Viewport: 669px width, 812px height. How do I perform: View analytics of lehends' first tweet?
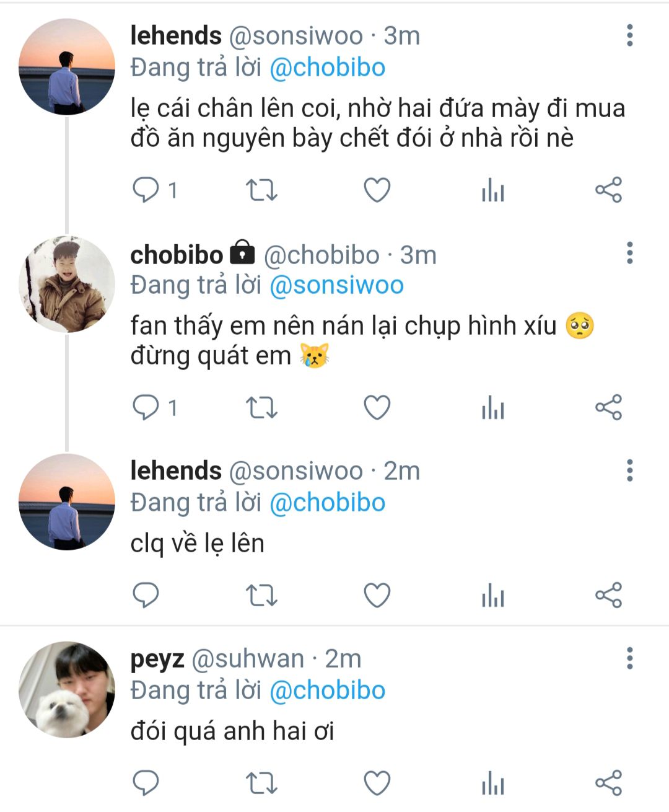(x=493, y=190)
